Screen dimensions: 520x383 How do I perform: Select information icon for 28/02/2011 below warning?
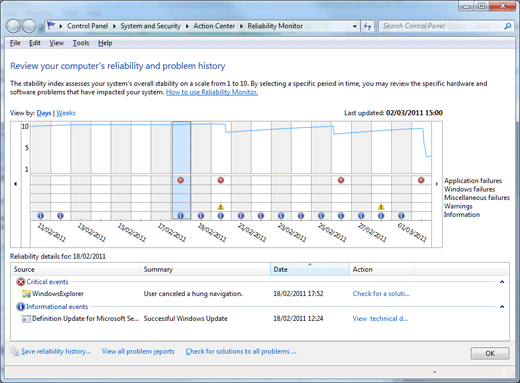pyautogui.click(x=381, y=216)
